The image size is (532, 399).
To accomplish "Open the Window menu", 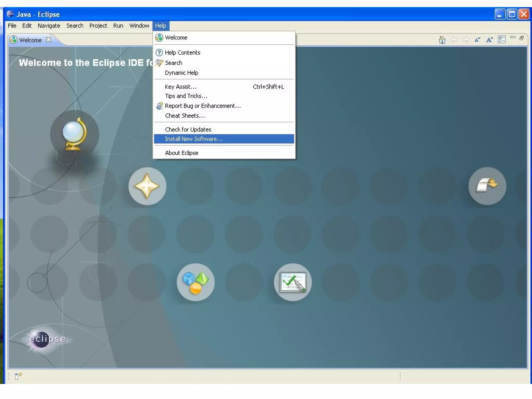I will tap(139, 26).
